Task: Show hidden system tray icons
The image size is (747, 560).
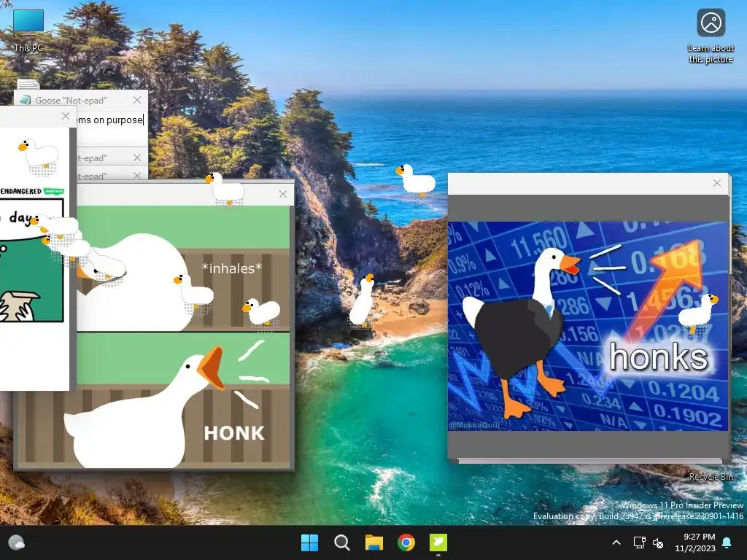Action: (x=616, y=542)
